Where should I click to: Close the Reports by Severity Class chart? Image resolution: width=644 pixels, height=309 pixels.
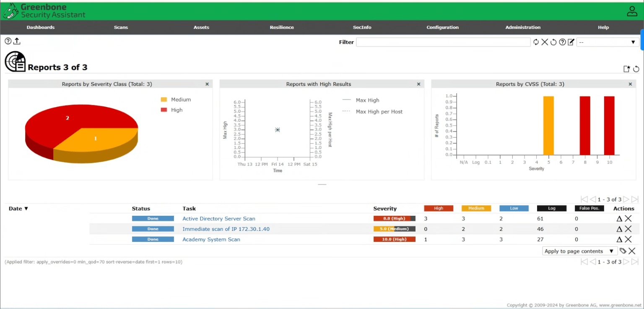point(207,84)
